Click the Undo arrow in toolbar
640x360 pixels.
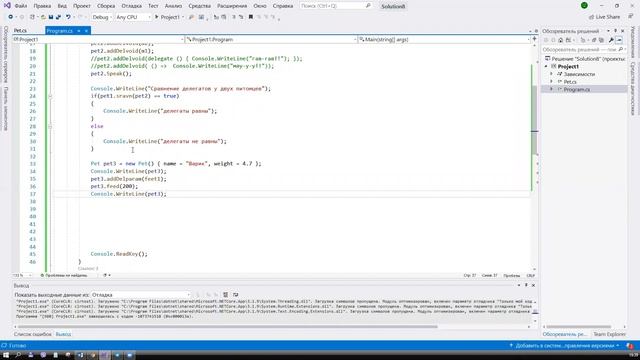[x=68, y=17]
